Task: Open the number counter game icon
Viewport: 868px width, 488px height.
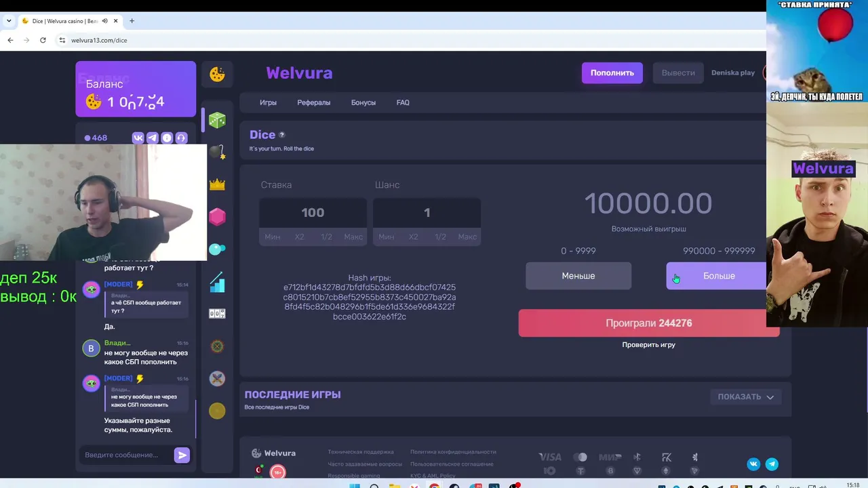Action: pyautogui.click(x=217, y=313)
